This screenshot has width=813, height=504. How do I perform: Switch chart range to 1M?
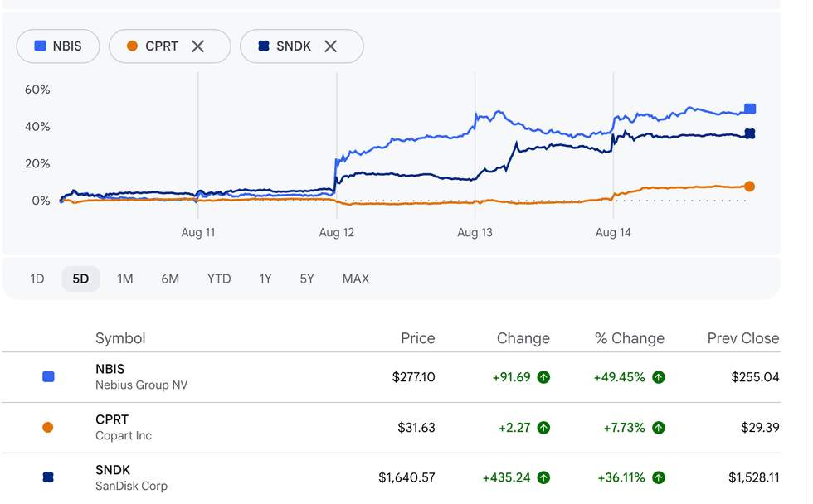(125, 279)
